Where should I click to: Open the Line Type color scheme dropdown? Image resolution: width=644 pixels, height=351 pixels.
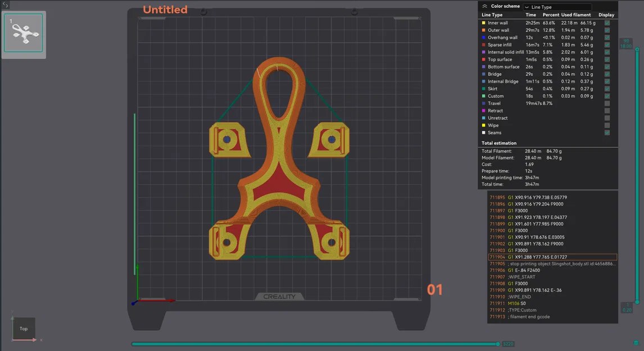click(x=557, y=7)
